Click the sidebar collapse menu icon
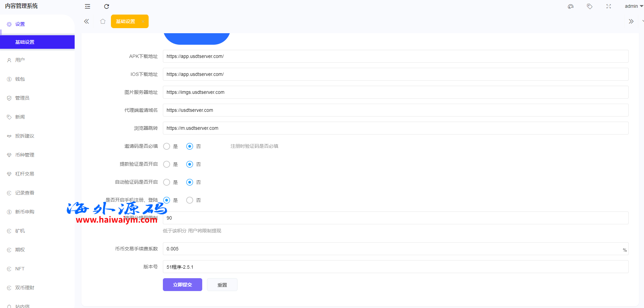Screen dimensions: 644x308 [88, 6]
